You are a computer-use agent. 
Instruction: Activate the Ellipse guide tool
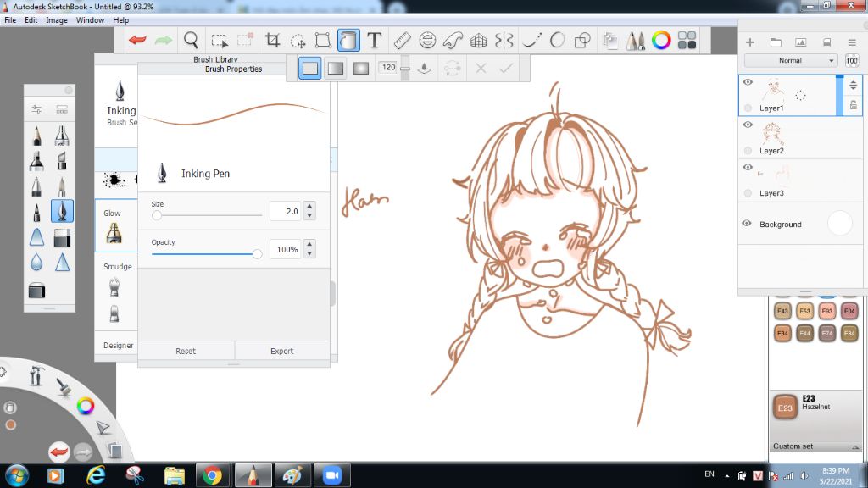point(427,40)
